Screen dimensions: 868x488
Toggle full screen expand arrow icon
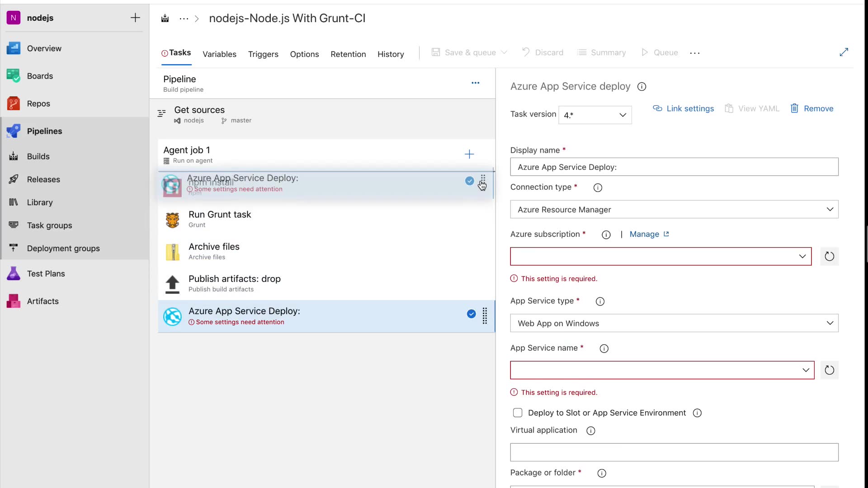pyautogui.click(x=844, y=52)
